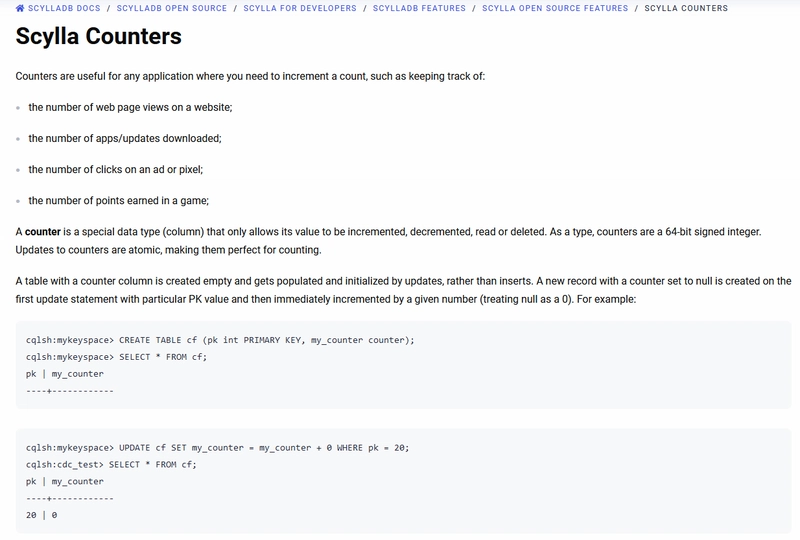Click the CREATE TABLE cf code line
This screenshot has width=800, height=540.
pyautogui.click(x=220, y=340)
